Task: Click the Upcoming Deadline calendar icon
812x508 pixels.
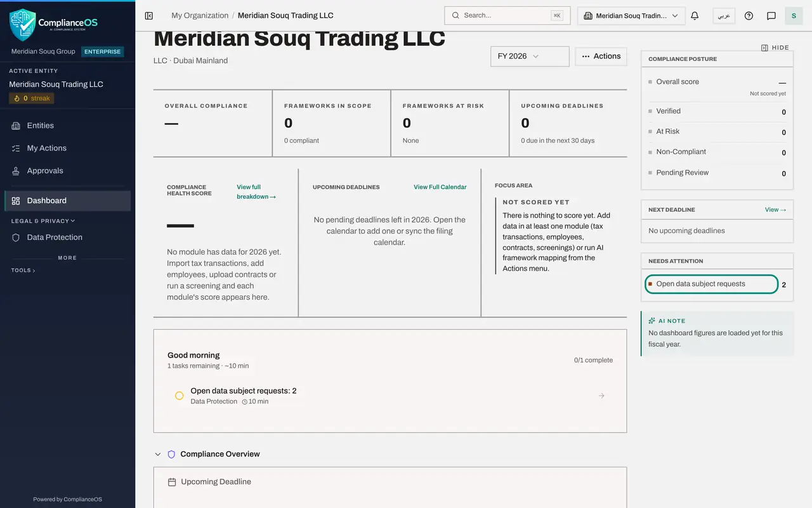Action: [172, 482]
